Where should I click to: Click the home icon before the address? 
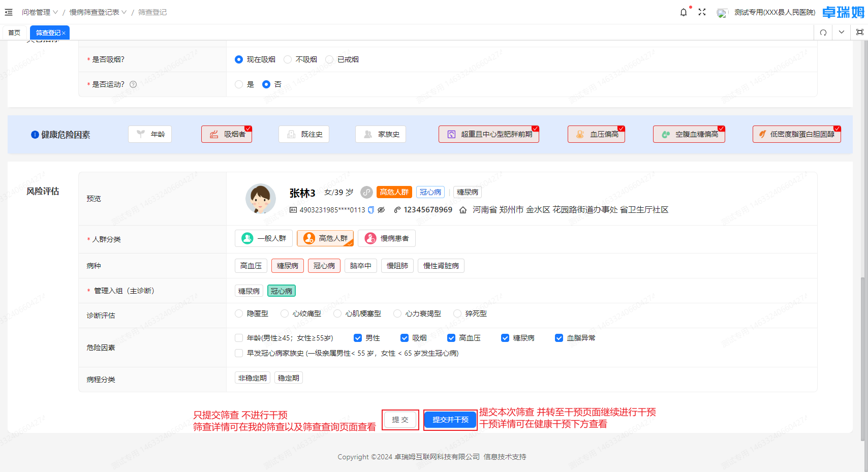pyautogui.click(x=462, y=209)
